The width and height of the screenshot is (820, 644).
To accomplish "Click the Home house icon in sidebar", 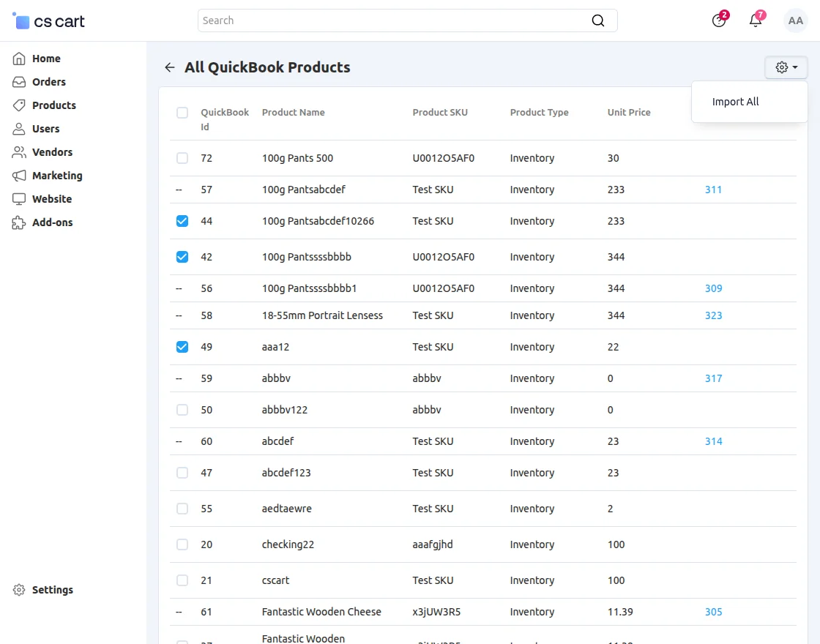I will click(19, 59).
